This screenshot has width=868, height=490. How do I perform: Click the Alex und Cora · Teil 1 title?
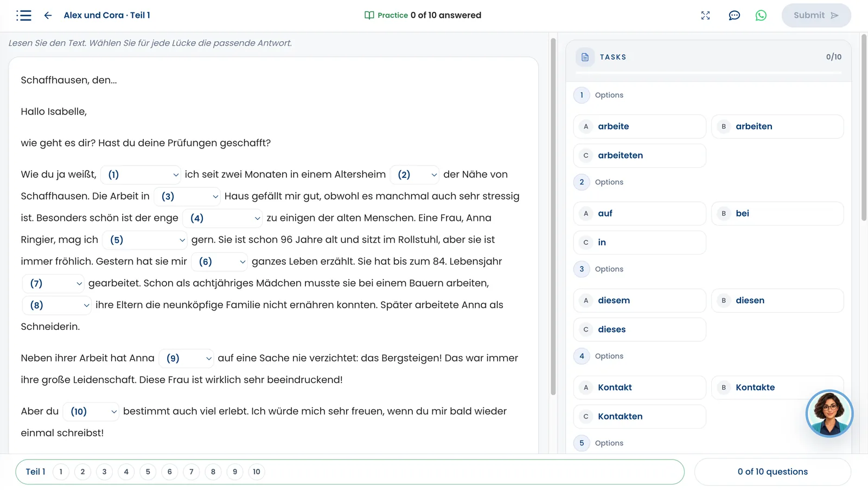107,15
